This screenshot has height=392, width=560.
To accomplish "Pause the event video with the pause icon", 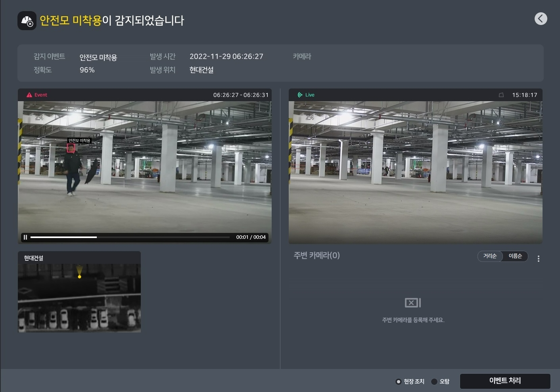I will click(x=25, y=237).
